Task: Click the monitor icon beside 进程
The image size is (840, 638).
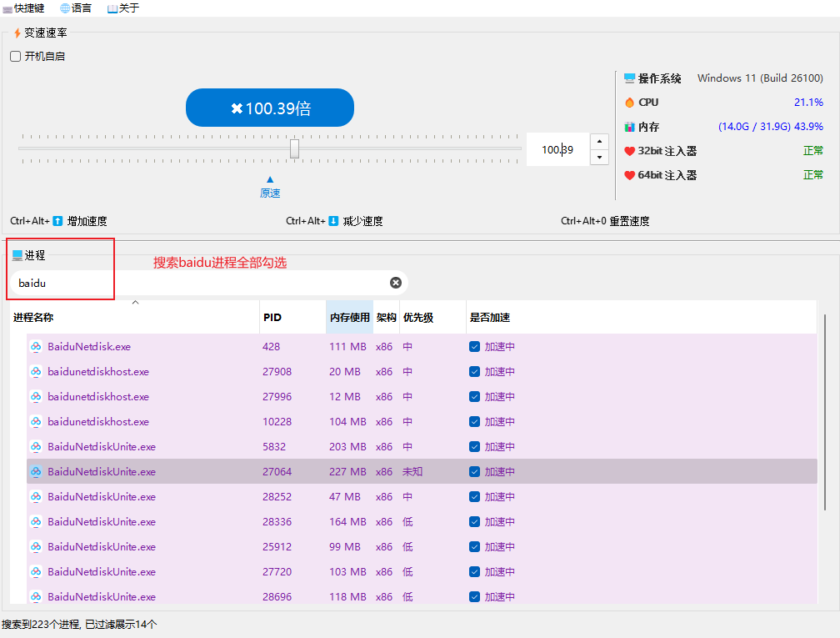Action: (x=17, y=254)
